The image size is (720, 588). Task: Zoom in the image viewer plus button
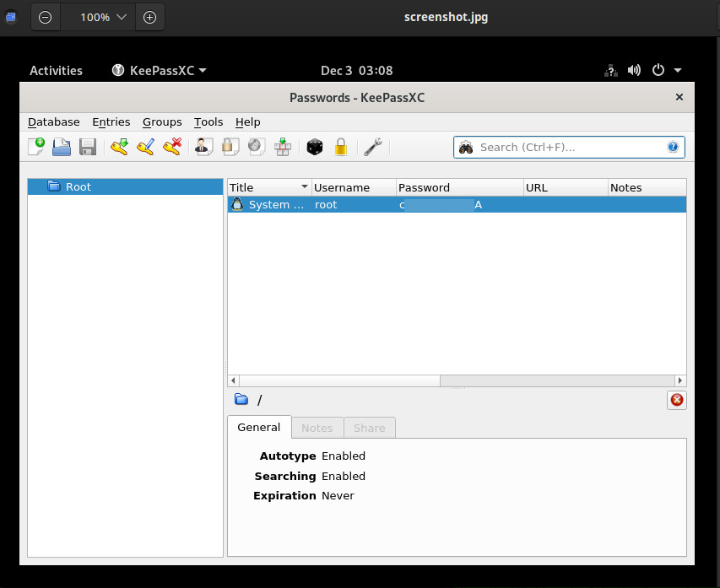click(149, 18)
